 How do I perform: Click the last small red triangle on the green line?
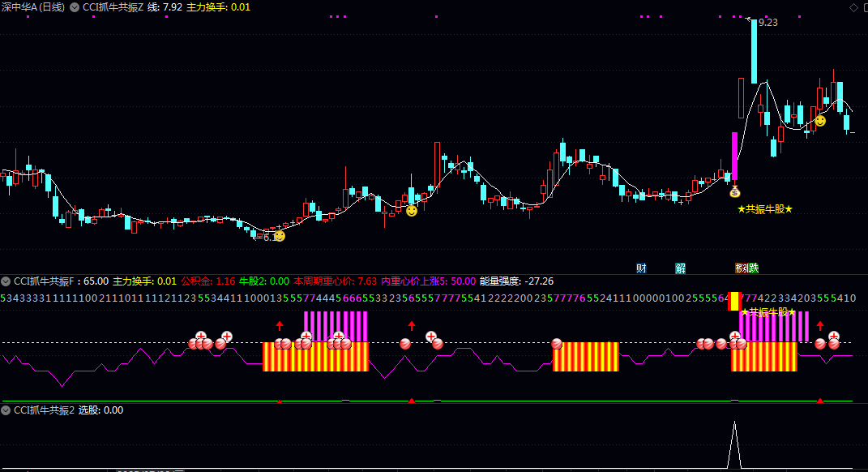(x=820, y=400)
